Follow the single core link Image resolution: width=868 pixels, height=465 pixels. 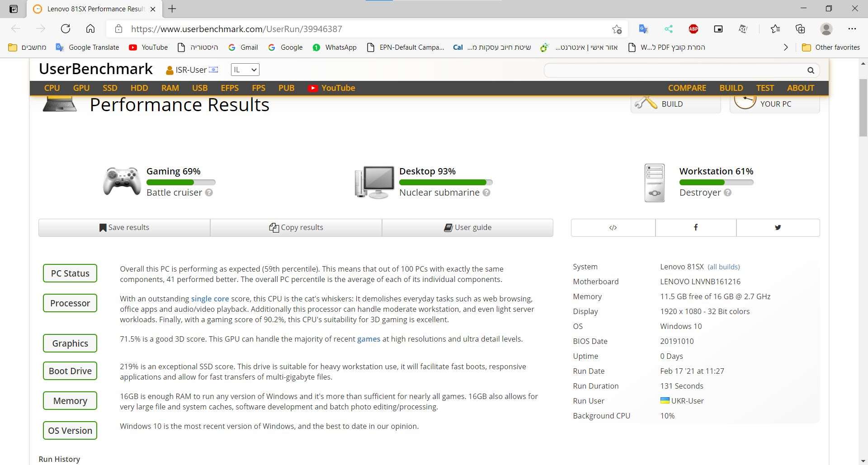(x=210, y=299)
